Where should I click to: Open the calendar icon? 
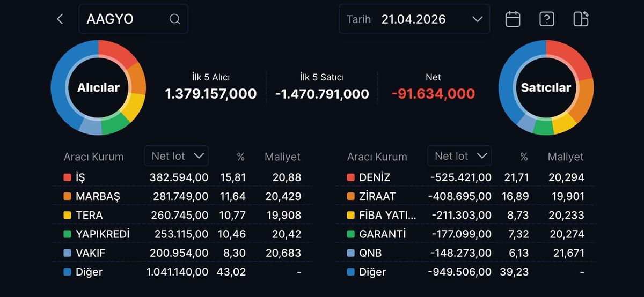(513, 19)
